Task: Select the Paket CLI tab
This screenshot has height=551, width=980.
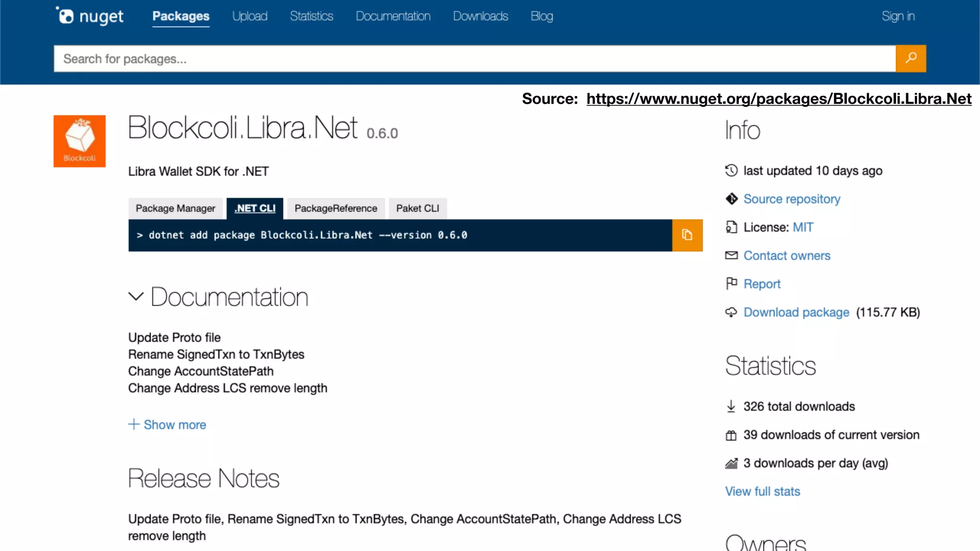Action: point(418,209)
